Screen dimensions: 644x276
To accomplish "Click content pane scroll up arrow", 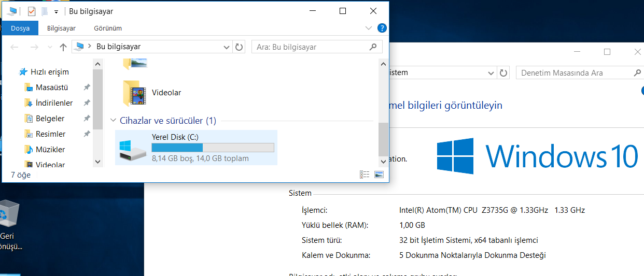I will (383, 63).
